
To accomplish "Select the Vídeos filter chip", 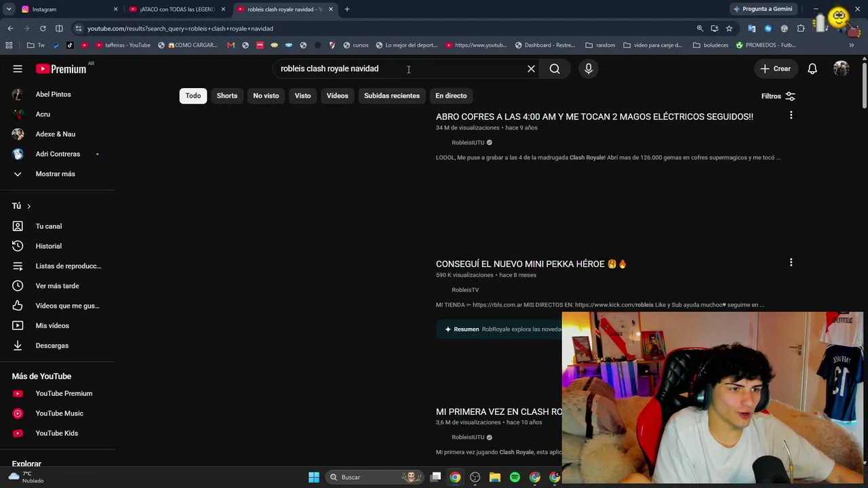I will tap(337, 96).
